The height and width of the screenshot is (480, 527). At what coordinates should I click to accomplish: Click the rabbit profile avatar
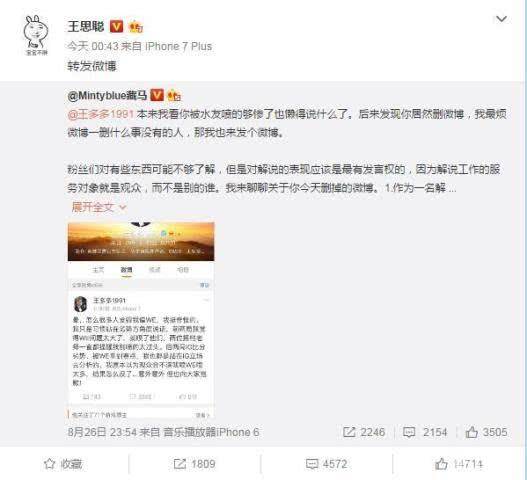tap(36, 35)
